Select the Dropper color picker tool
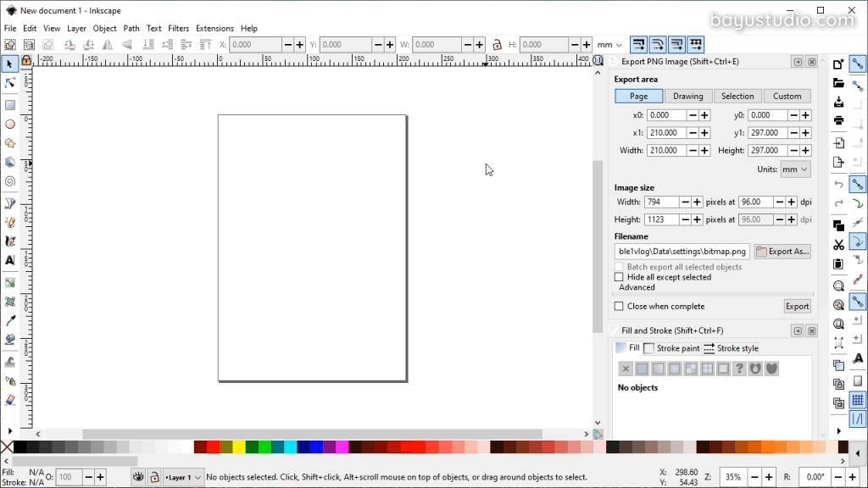 pyautogui.click(x=10, y=321)
